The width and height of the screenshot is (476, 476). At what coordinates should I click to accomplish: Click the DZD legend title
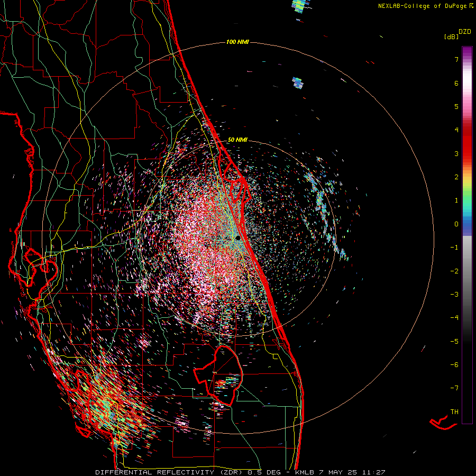click(465, 32)
